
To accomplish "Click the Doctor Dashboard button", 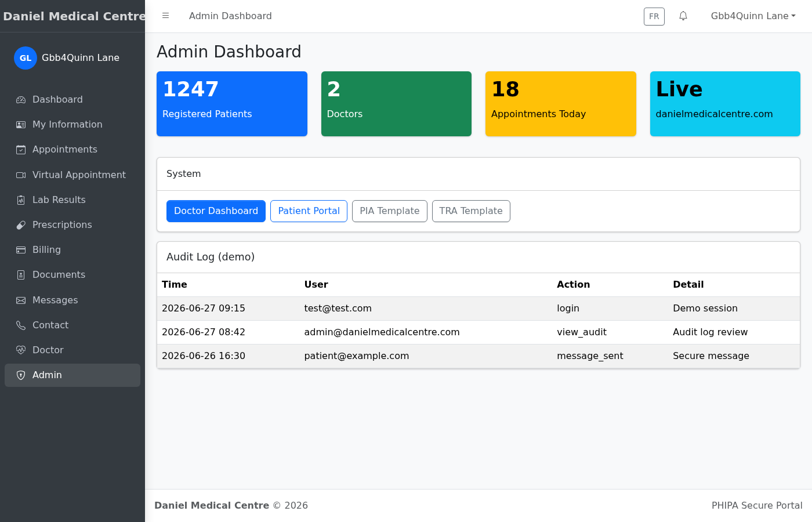I will (x=216, y=211).
